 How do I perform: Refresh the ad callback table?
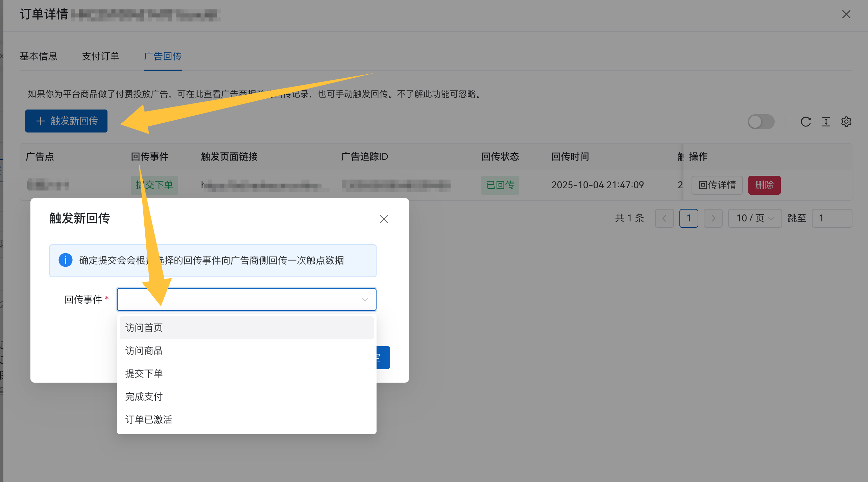point(806,122)
